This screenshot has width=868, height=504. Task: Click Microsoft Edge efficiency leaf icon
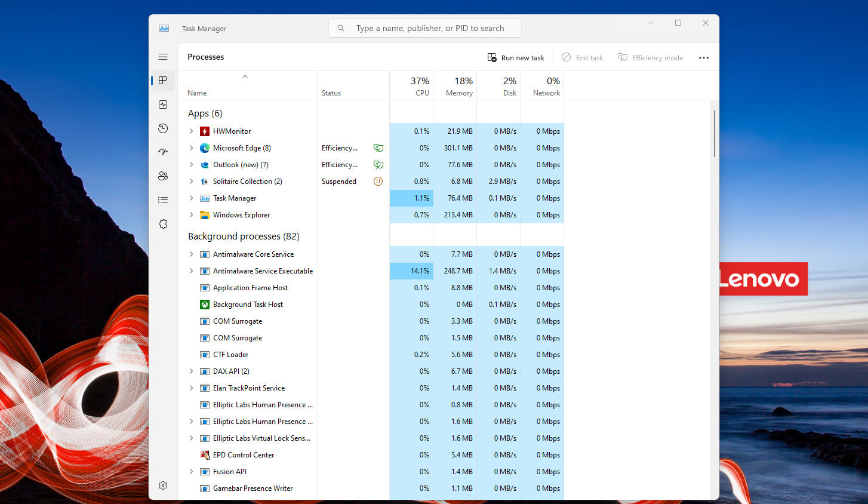pos(378,148)
